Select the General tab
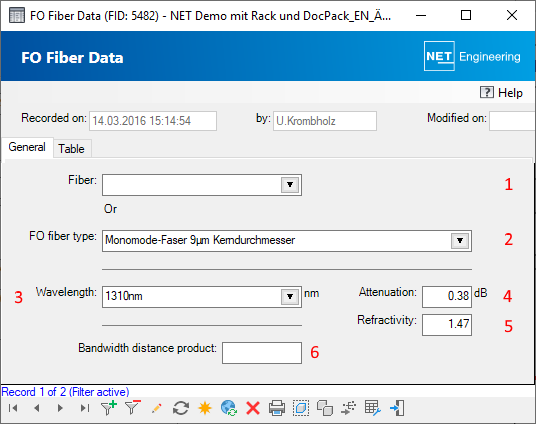Image resolution: width=536 pixels, height=424 pixels. (27, 147)
